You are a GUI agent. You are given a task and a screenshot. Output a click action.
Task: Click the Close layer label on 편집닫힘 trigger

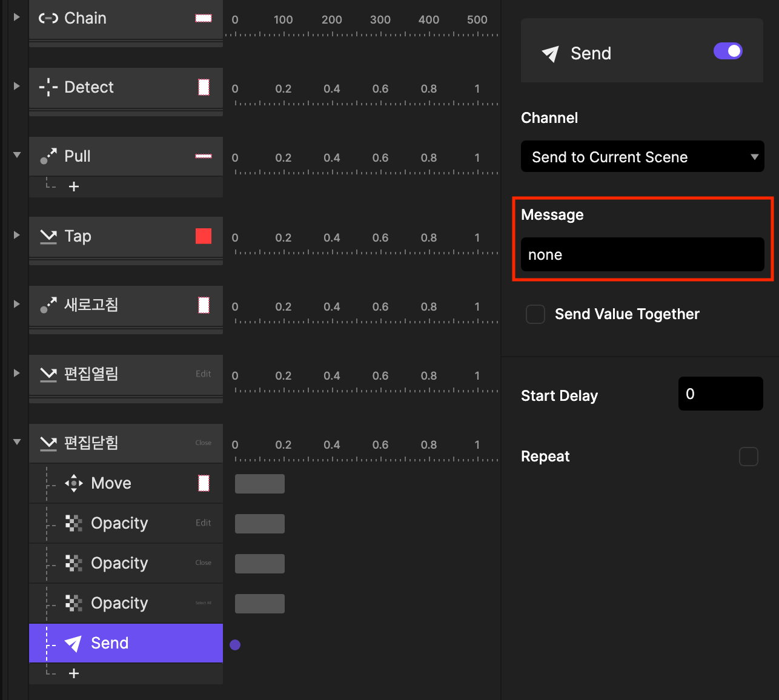coord(204,443)
